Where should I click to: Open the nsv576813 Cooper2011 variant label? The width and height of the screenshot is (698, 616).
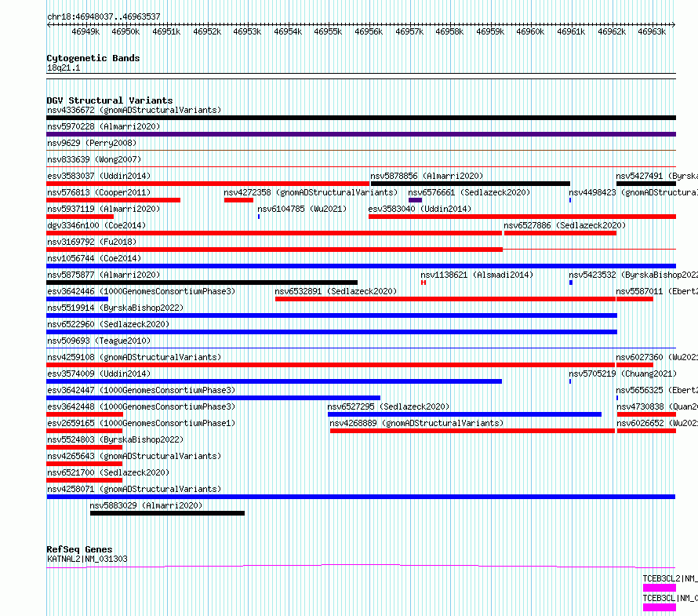(99, 192)
